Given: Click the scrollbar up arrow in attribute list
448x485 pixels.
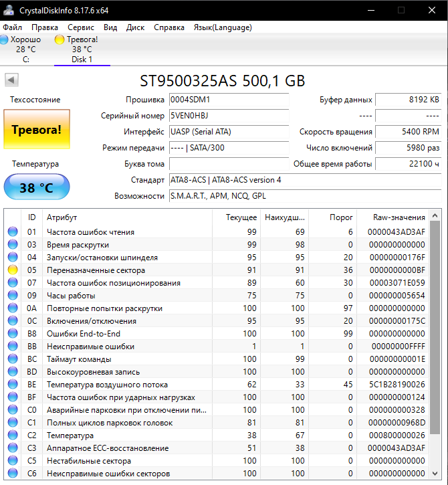Looking at the screenshot, I should click(x=435, y=215).
